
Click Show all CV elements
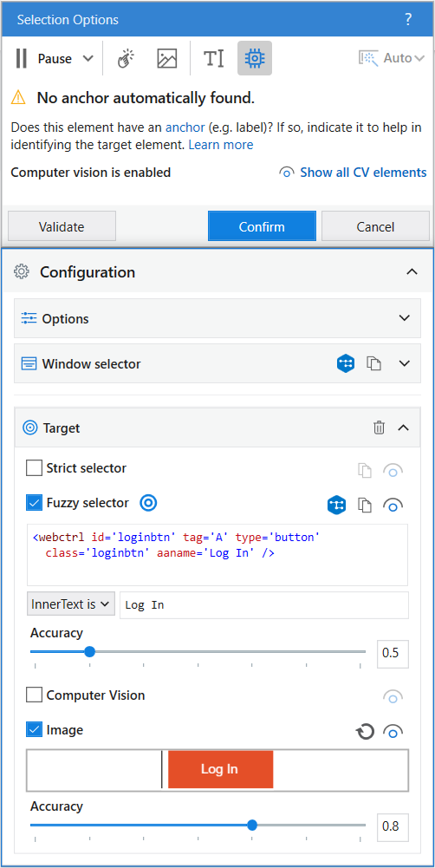(x=363, y=173)
